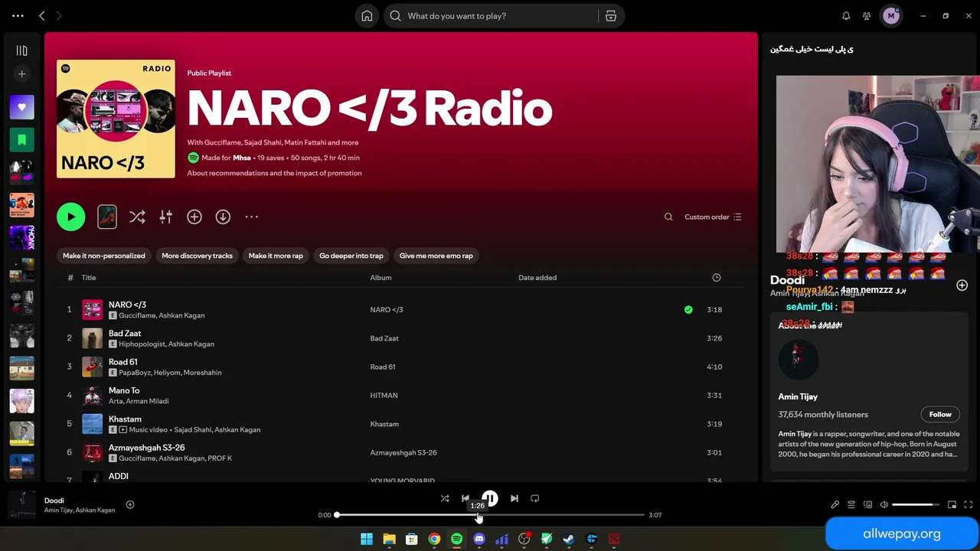
Task: Toggle shuffle in the player controls
Action: click(445, 498)
